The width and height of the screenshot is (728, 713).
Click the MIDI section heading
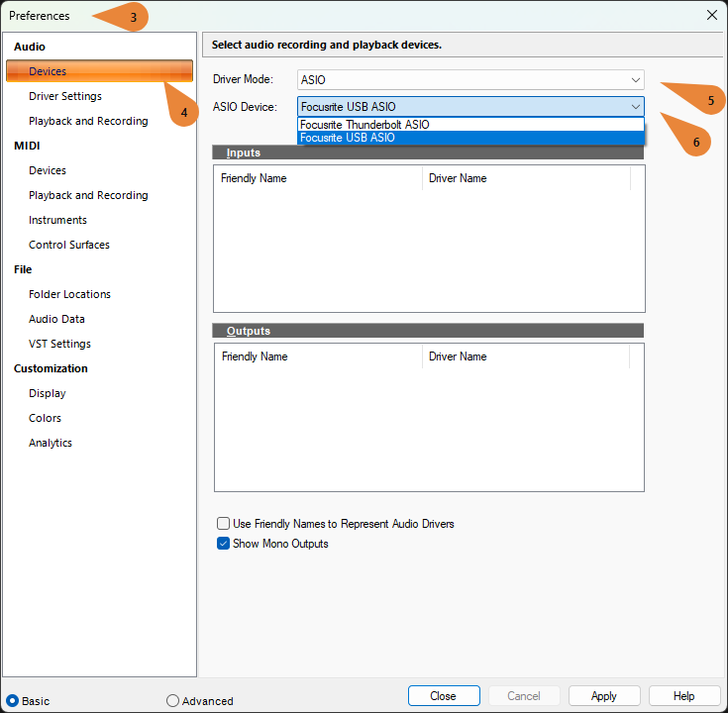point(27,146)
